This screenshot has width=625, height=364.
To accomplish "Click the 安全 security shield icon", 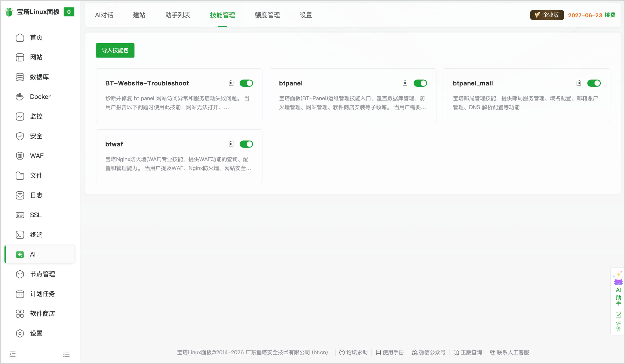I will tap(20, 136).
